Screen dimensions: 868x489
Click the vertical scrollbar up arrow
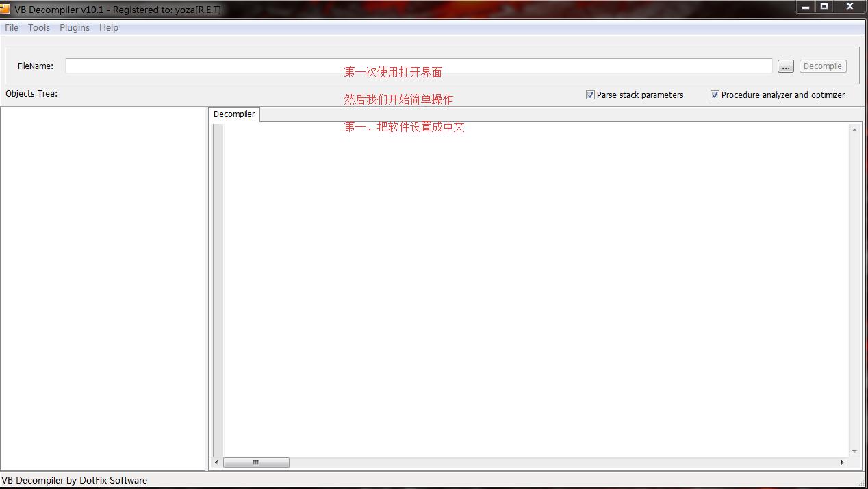point(854,130)
